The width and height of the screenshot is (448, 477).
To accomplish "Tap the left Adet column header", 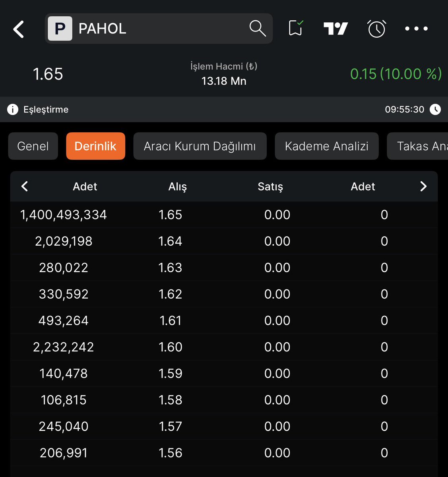I will click(85, 186).
